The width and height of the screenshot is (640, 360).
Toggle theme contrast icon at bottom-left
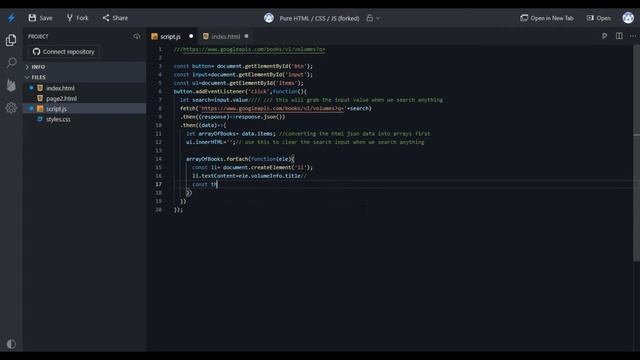[x=11, y=344]
